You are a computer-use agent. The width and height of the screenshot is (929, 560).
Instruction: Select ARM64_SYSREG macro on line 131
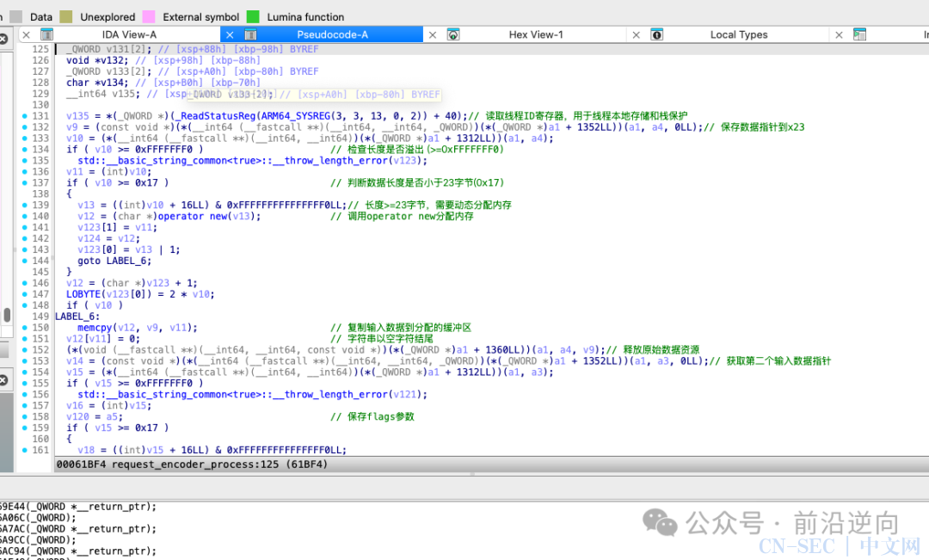[x=296, y=116]
